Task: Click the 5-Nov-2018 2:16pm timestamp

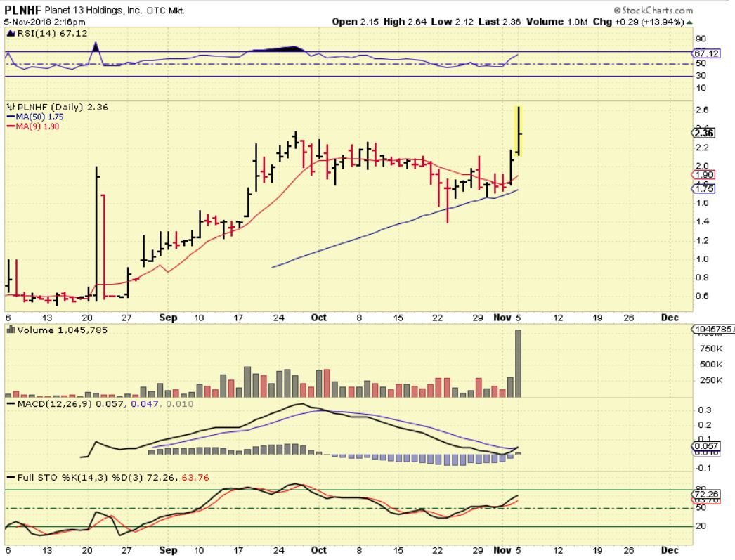Action: pyautogui.click(x=44, y=22)
